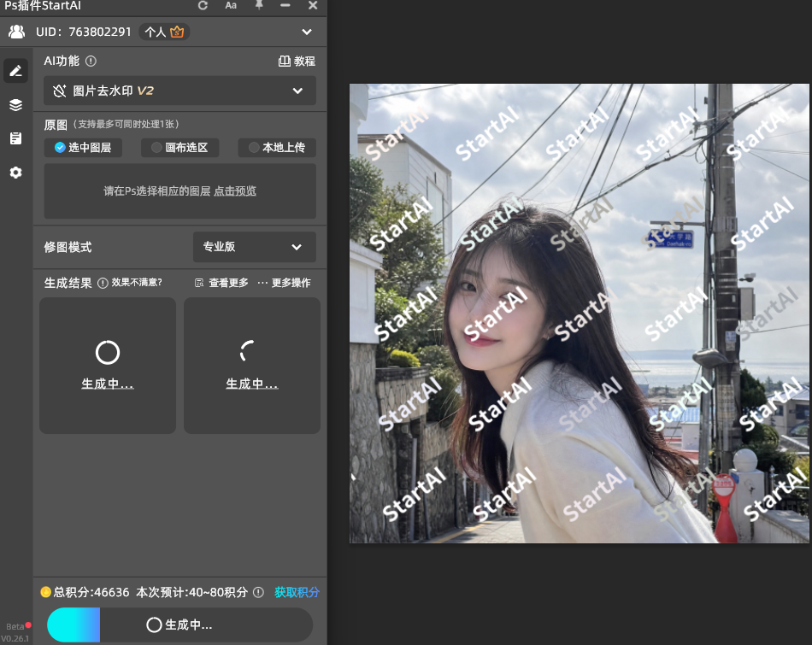
Task: Click the user avatar icon beside UID
Action: tap(16, 32)
